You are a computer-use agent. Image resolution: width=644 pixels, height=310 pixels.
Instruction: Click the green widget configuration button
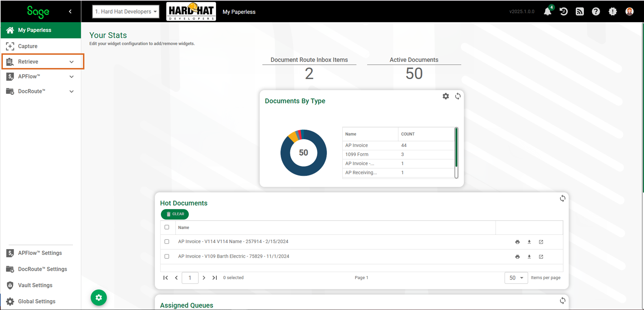coord(99,297)
